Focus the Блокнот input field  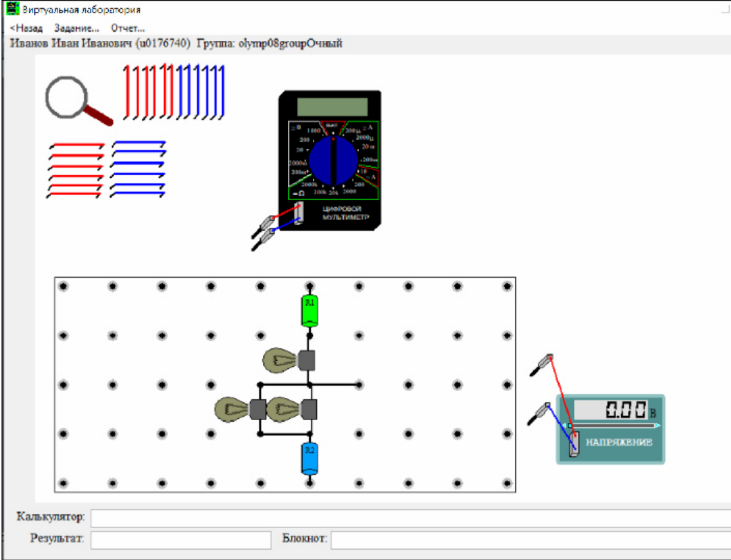[531, 539]
